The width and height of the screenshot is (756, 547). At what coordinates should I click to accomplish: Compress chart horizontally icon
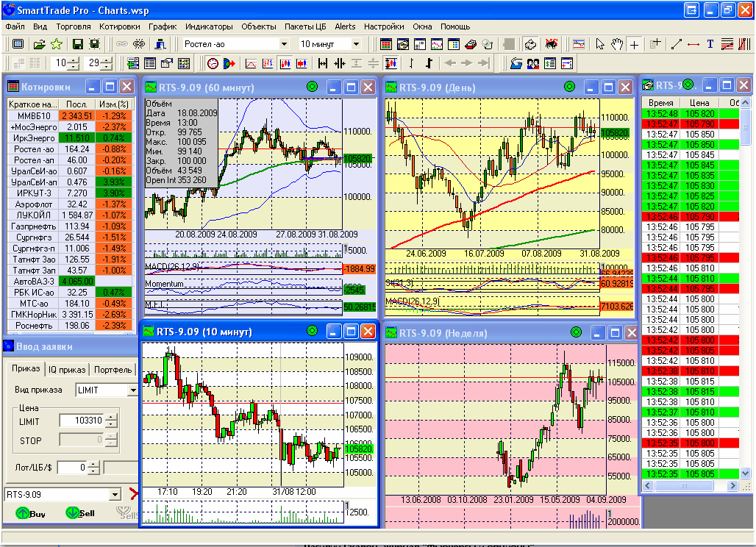[340, 63]
